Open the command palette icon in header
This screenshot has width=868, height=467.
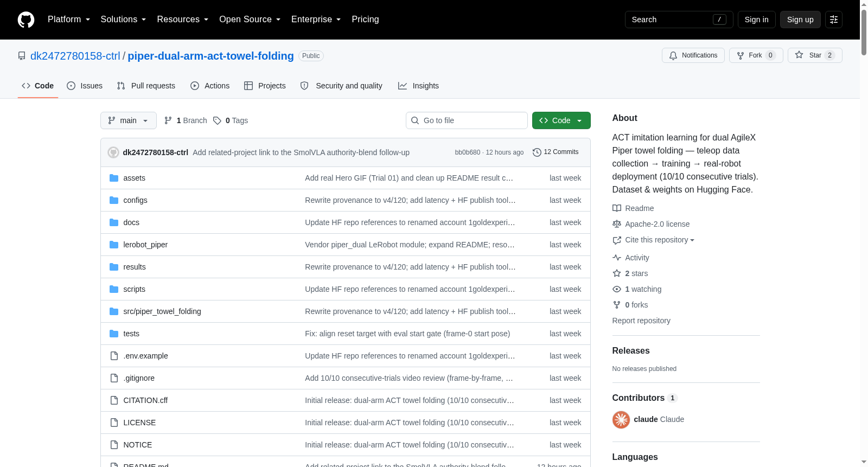pyautogui.click(x=834, y=20)
